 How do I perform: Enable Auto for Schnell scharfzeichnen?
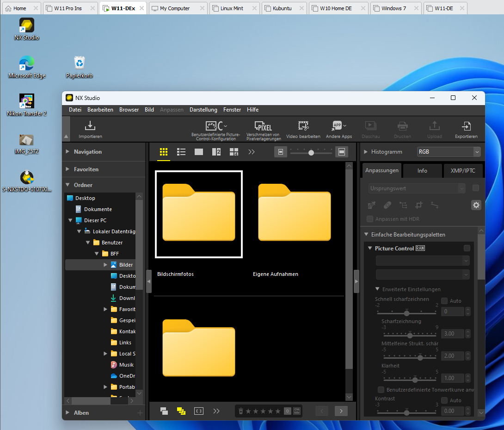point(444,301)
